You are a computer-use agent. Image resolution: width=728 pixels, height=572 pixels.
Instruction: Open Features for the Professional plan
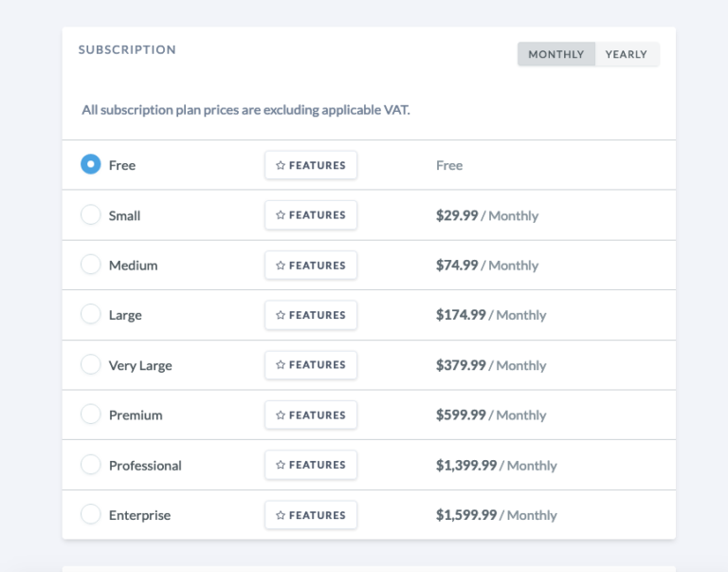click(x=311, y=465)
